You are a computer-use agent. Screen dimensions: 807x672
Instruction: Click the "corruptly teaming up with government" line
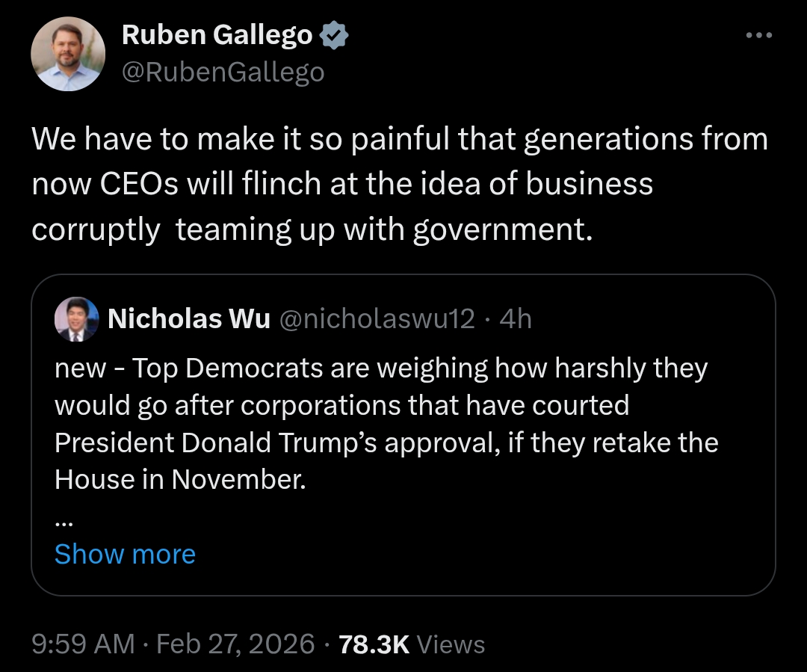(x=312, y=230)
